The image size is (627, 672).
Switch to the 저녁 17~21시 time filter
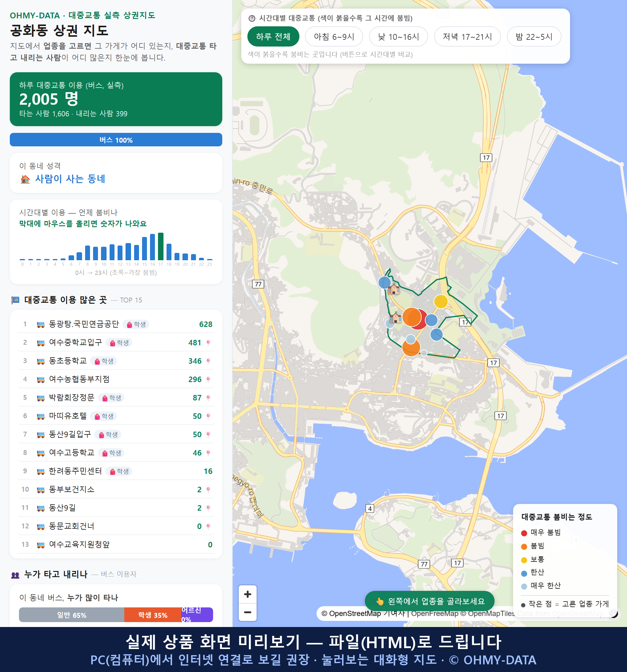point(467,36)
